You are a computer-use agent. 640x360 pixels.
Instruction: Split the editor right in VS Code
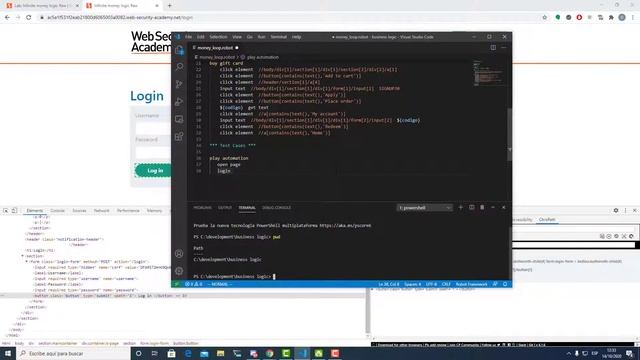493,47
